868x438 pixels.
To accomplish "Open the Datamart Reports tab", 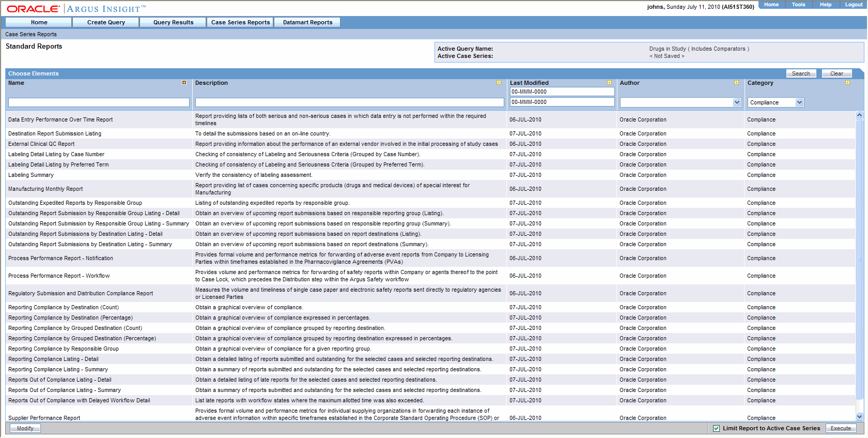I will point(307,22).
